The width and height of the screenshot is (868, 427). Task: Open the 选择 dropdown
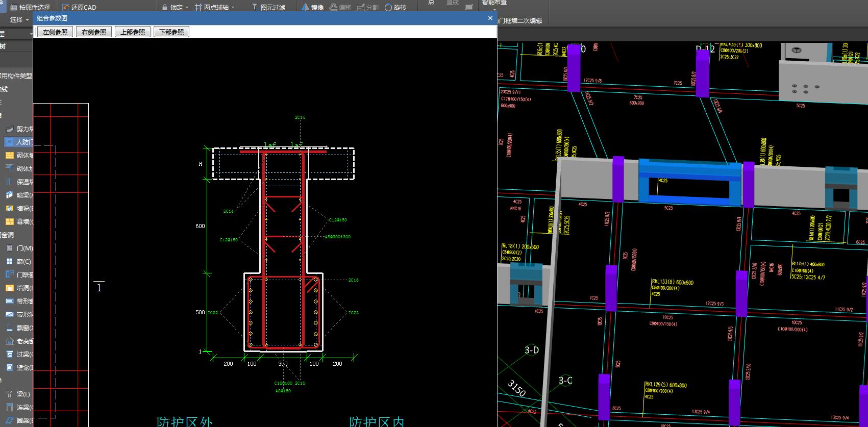tap(19, 19)
